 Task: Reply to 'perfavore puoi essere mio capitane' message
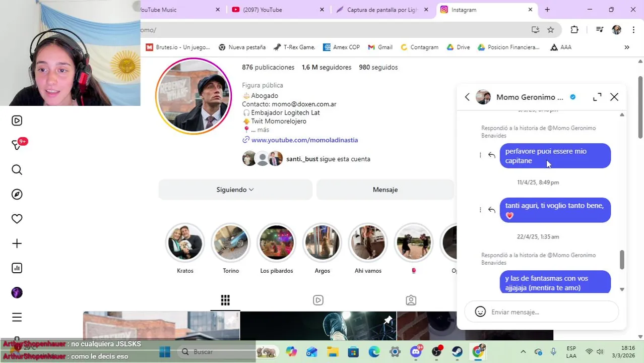[x=492, y=155]
